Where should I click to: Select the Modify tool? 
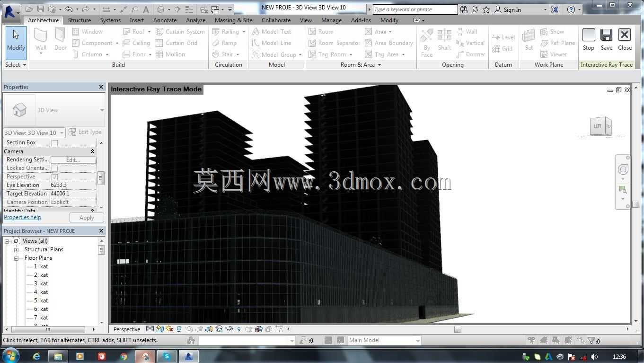coord(16,43)
